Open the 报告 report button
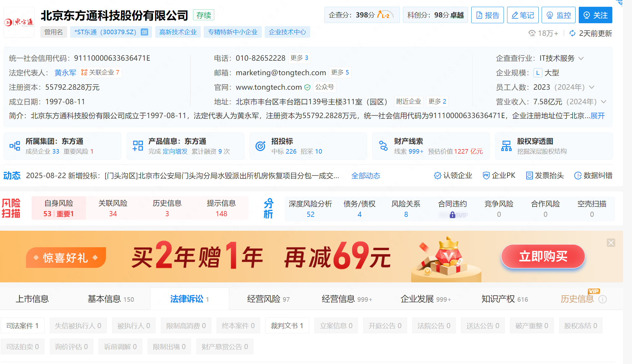Screen dimensions: 632x364 [487, 15]
